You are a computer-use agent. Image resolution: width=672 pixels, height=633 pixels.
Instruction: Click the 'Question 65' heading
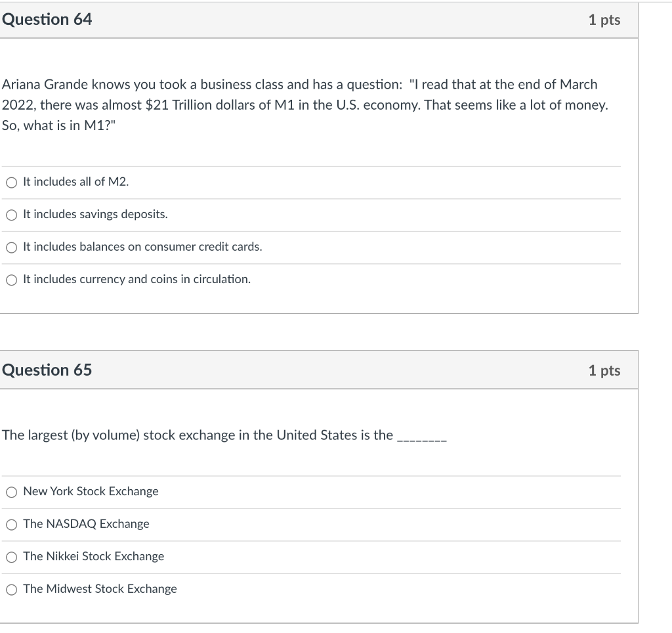[x=47, y=370]
